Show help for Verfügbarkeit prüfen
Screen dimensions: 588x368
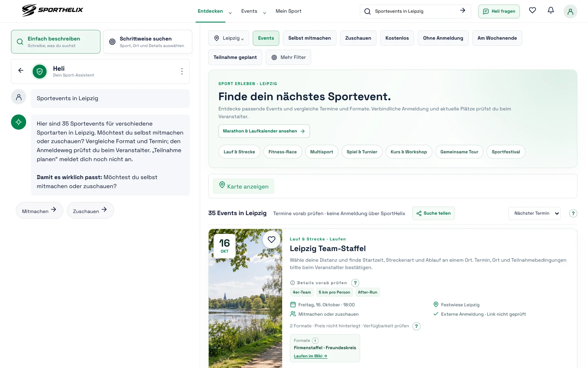coord(416,326)
